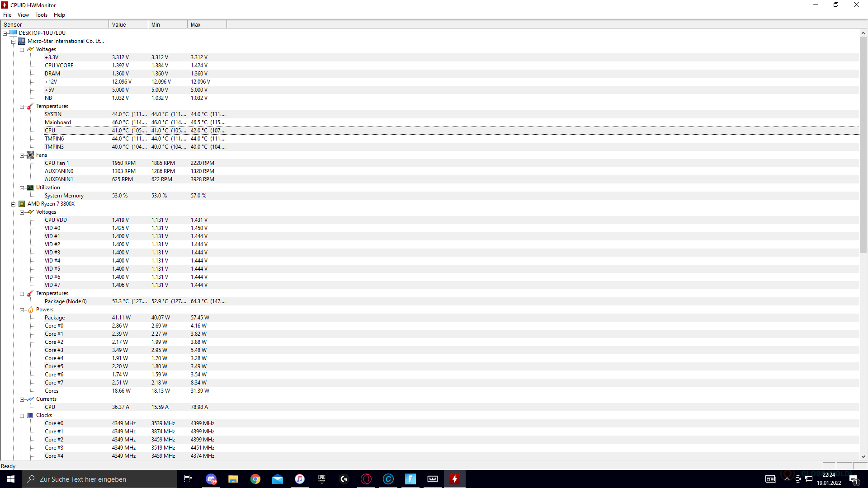Click the Max column header
Screen dimensions: 868x488
[207, 25]
